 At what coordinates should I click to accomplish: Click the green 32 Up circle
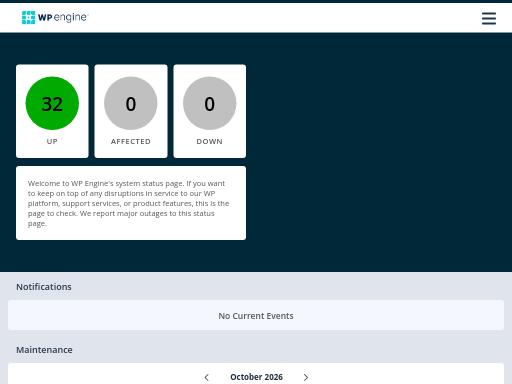[x=52, y=103]
